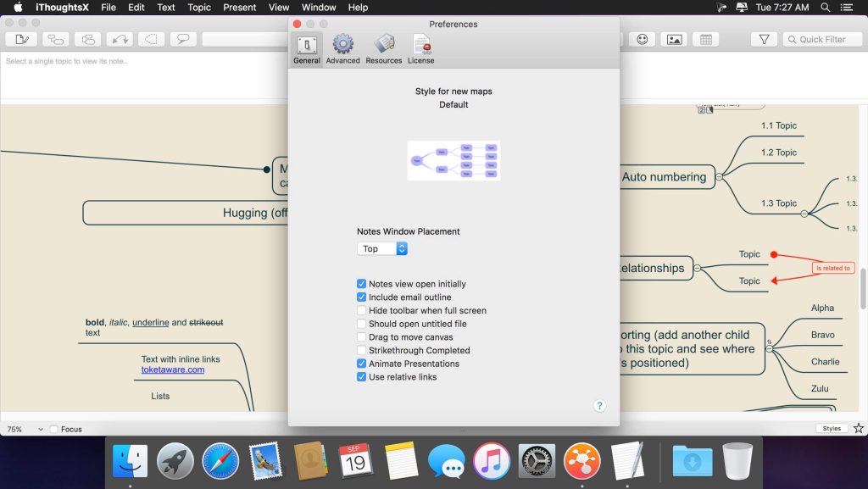This screenshot has height=489, width=868.
Task: Switch to the Resources preferences pane
Action: pyautogui.click(x=383, y=49)
